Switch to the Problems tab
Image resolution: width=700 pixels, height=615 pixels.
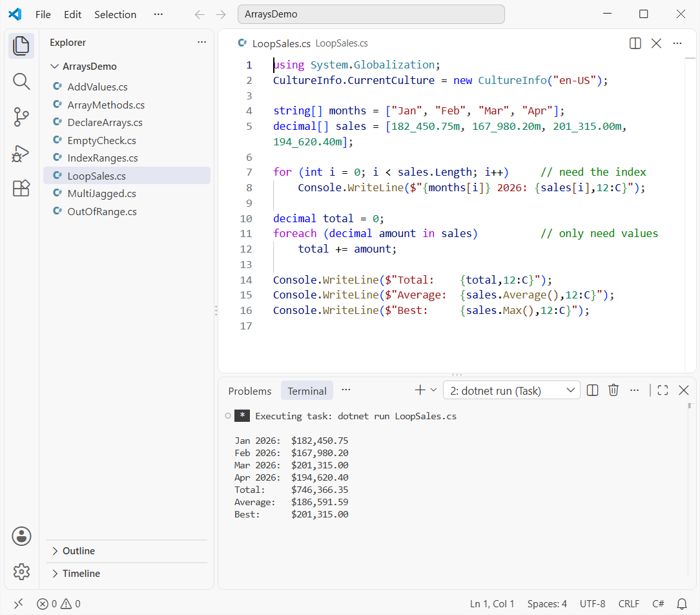point(249,391)
